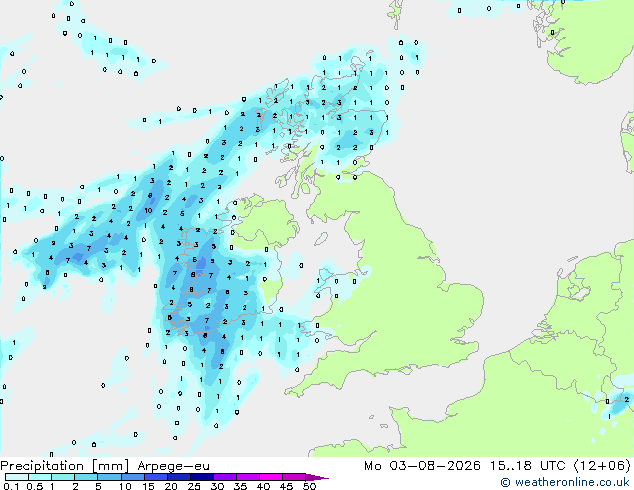Click the 25–30 mm legend swatch
Screen dimensions: 634x490
point(201,477)
